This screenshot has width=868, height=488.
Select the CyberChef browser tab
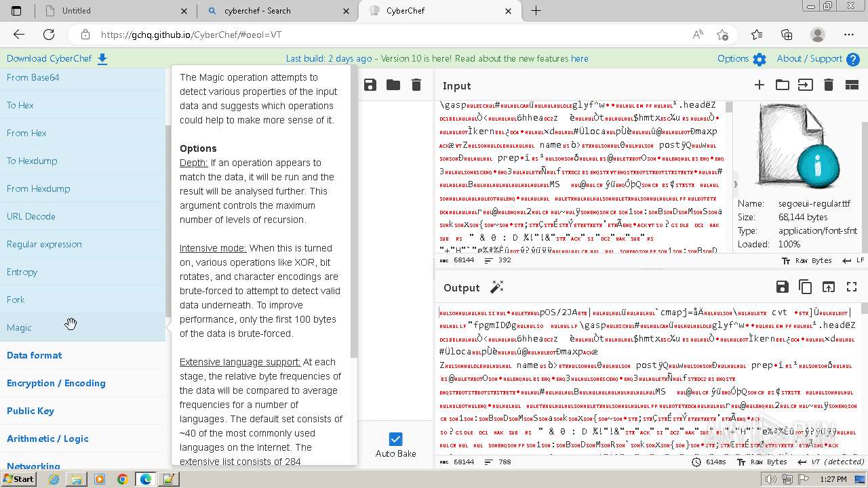tap(439, 11)
